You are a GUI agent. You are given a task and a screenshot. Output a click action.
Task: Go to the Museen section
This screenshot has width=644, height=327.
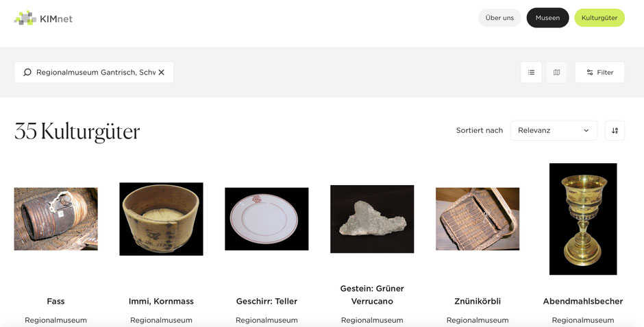(x=547, y=18)
